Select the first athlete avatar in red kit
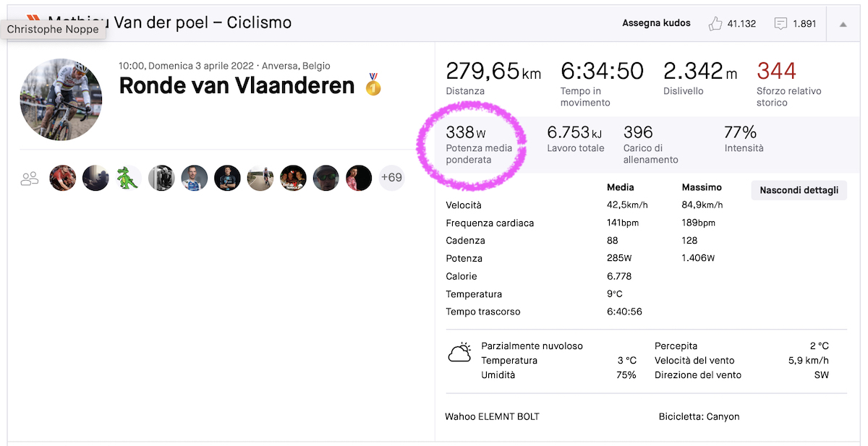The image size is (868, 446). click(63, 178)
